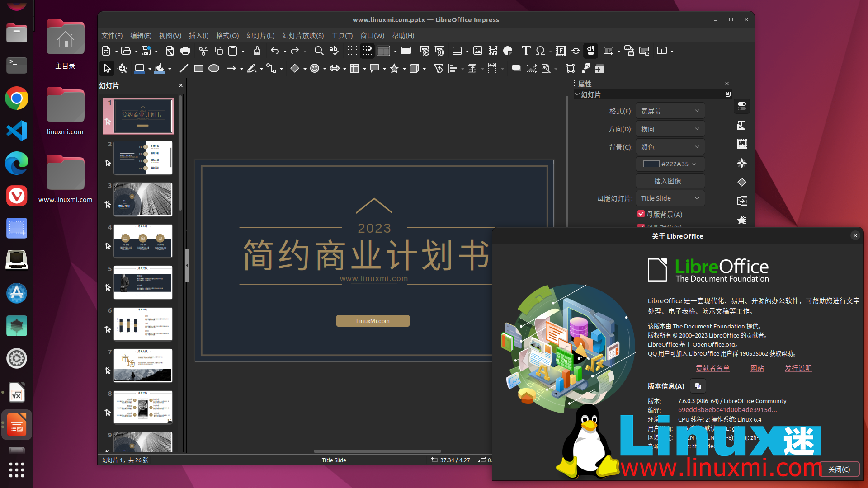
Task: Open sidebar Shapes diamond icon
Action: 742,182
